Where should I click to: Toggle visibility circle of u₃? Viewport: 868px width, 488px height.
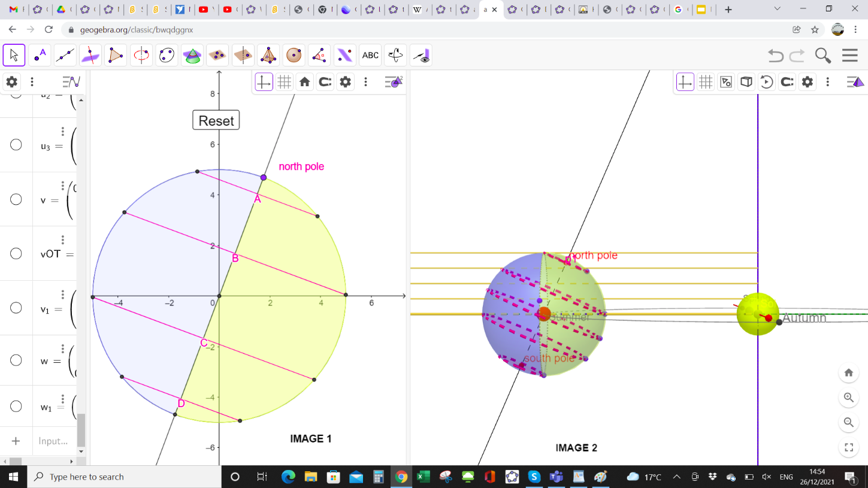(x=16, y=145)
